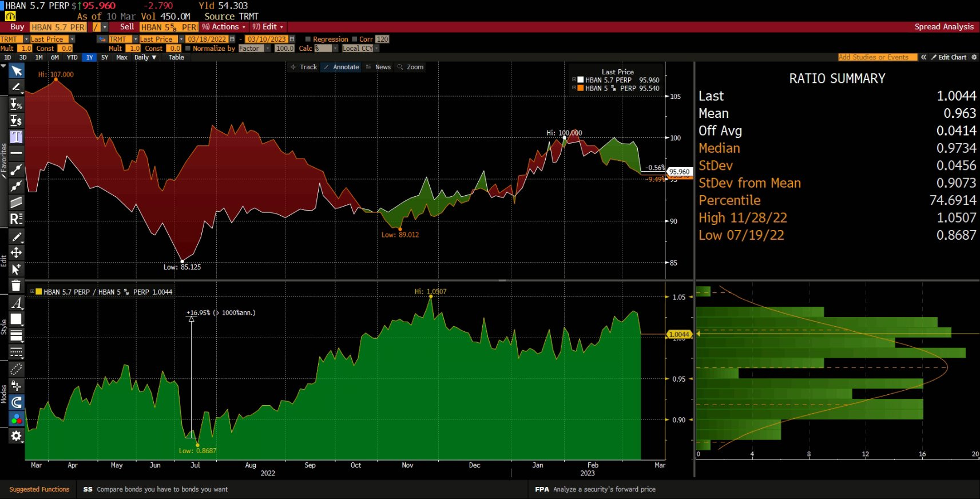This screenshot has height=499, width=980.
Task: Open Suggested Functions
Action: [x=39, y=489]
